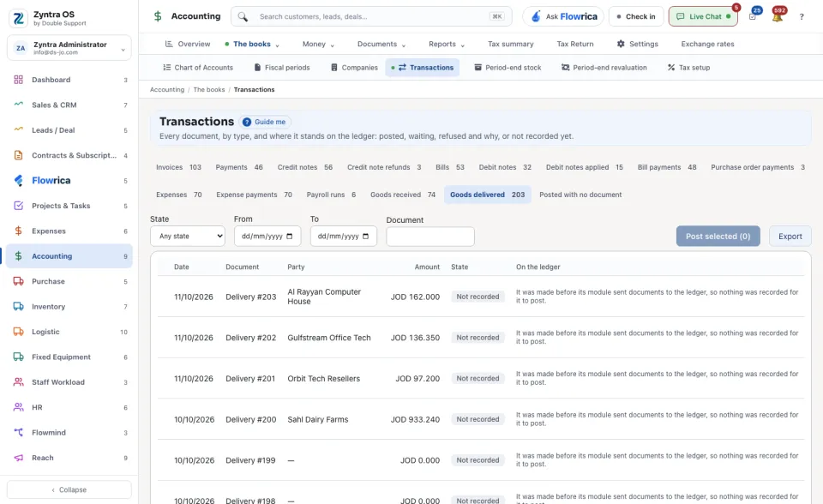Click The books breadcrumb link

point(209,90)
